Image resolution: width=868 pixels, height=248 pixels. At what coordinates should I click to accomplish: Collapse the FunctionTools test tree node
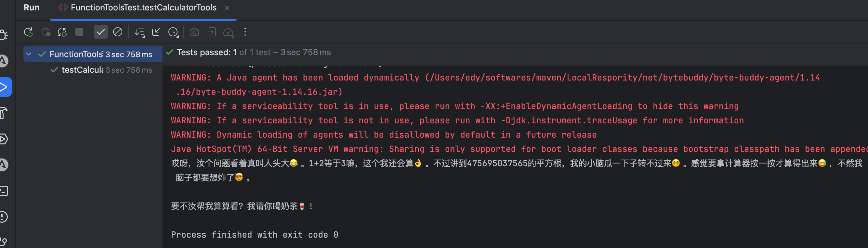click(x=29, y=54)
